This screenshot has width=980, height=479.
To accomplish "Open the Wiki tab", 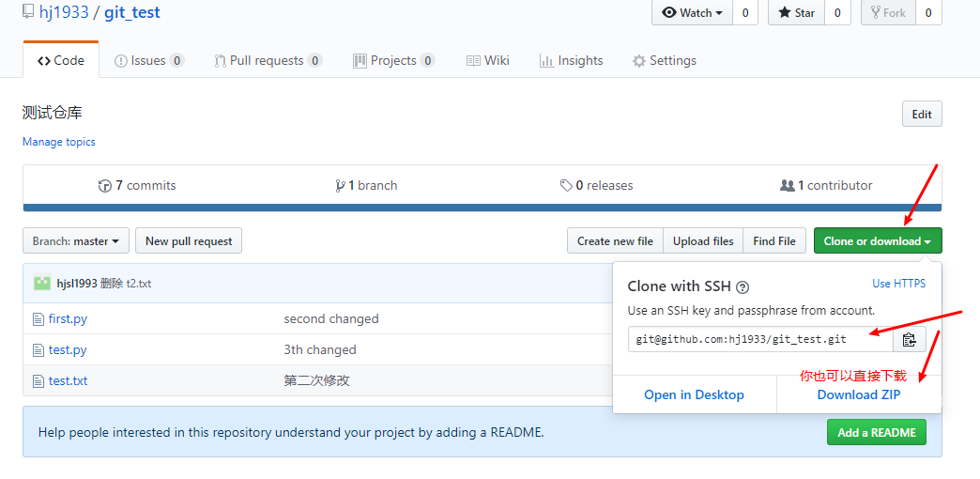I will coord(488,61).
